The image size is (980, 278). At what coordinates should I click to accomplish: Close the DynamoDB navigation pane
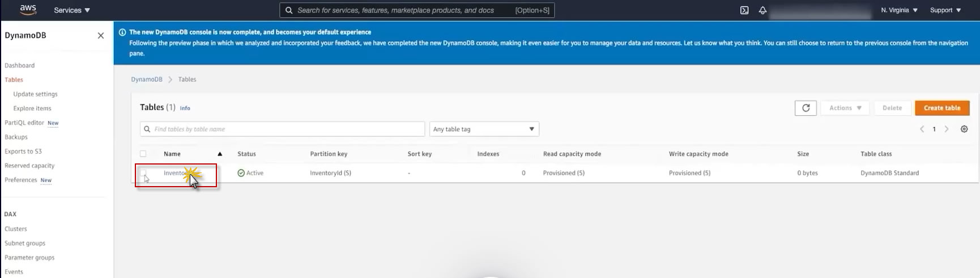click(x=101, y=36)
